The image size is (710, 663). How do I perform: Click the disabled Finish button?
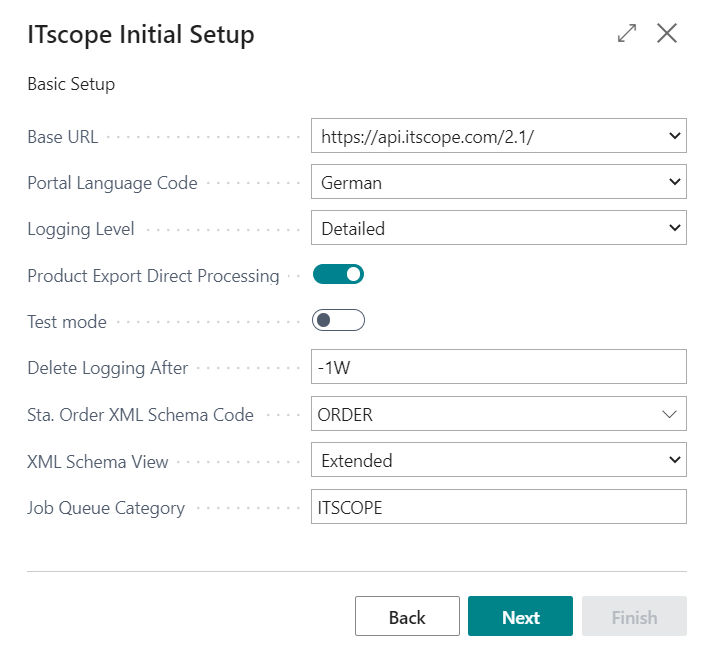[x=634, y=617]
